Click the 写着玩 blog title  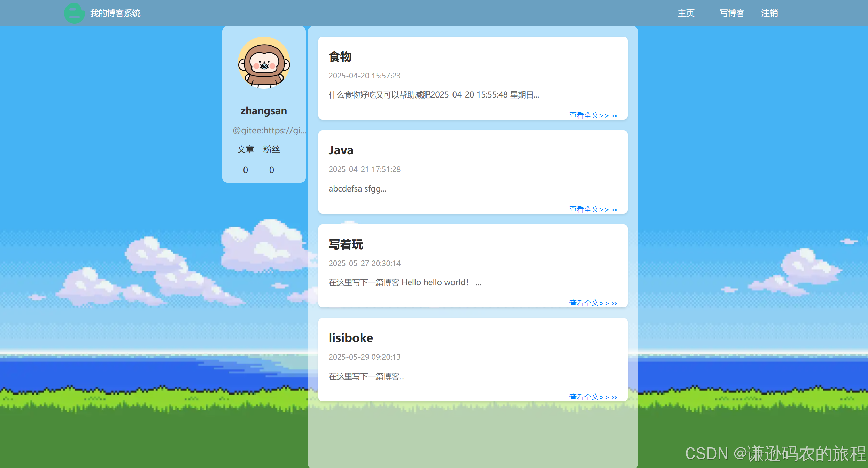pos(346,244)
